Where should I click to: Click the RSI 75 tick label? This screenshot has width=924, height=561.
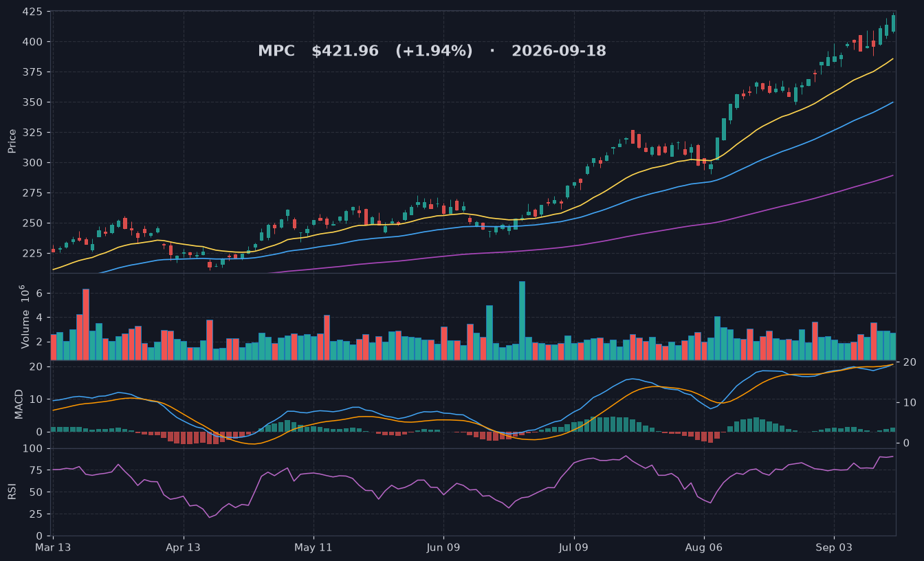click(36, 471)
